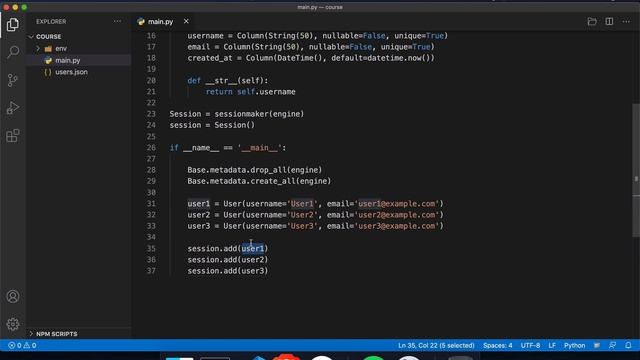Click 'return self.username' on line 21
This screenshot has width=640, height=360.
[x=251, y=92]
